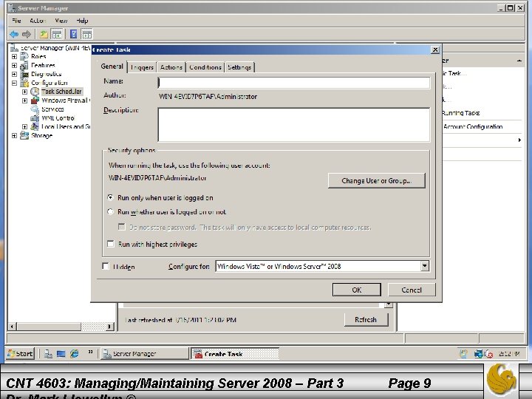Click the Name input field
The width and height of the screenshot is (532, 399).
click(x=294, y=83)
